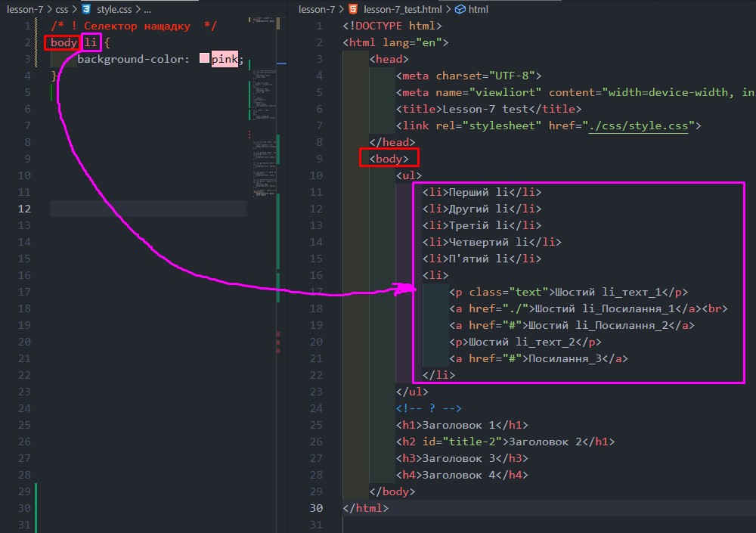Click the 'Перший li' list item
756x533 pixels.
tap(482, 192)
